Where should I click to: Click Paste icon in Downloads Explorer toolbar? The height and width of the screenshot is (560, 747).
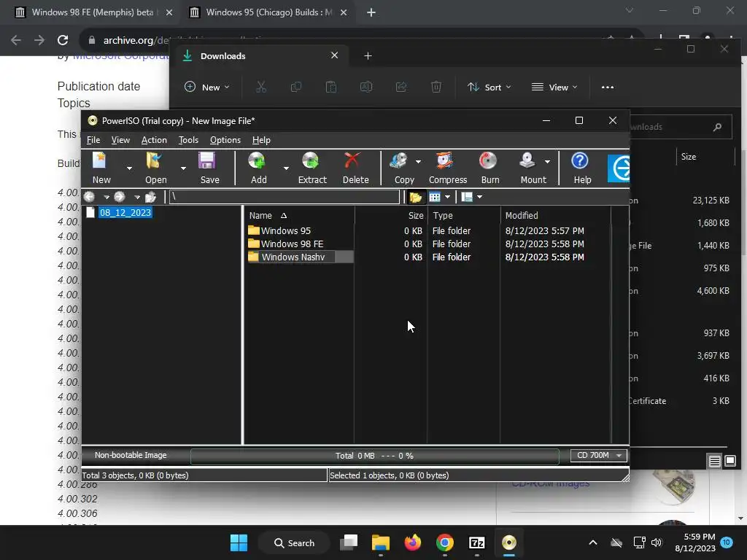[x=331, y=87]
